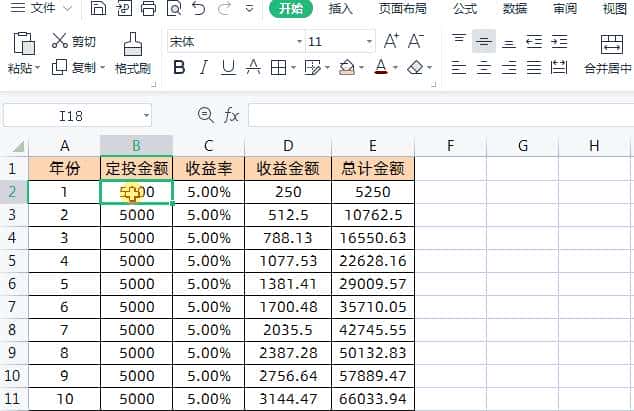Select cell containing 66033.94
The image size is (634, 411).
point(373,399)
